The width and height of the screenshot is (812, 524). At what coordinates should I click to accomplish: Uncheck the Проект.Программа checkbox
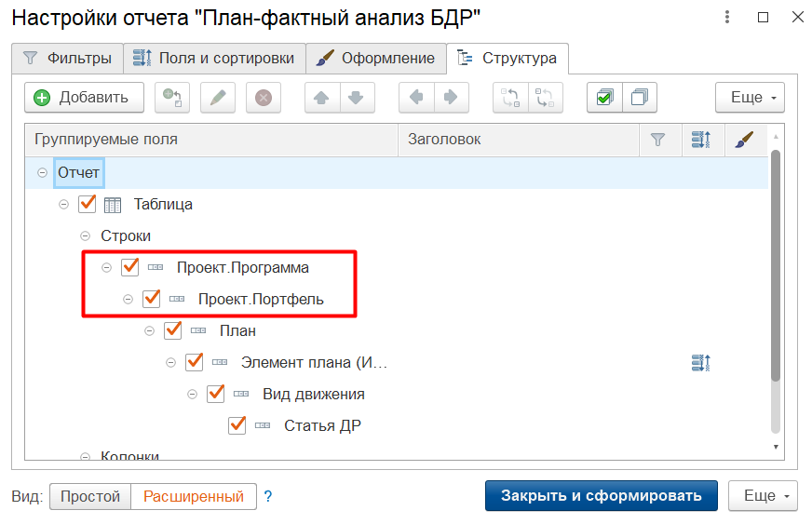coord(130,267)
